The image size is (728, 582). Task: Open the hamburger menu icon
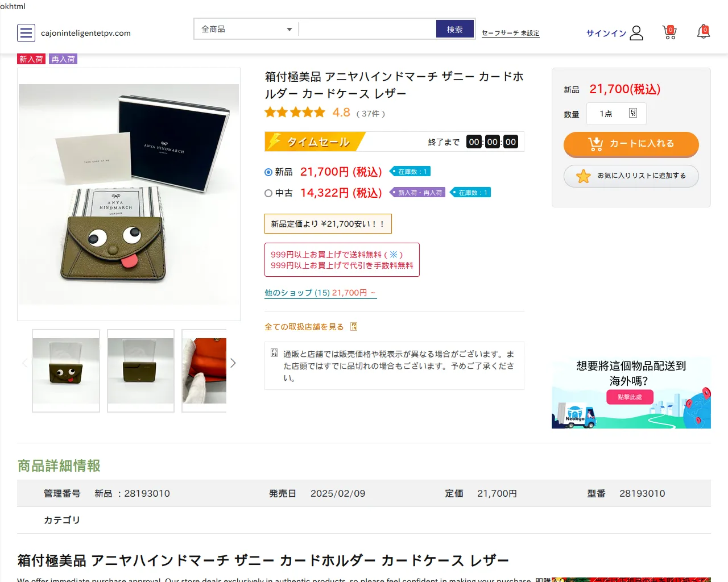[26, 33]
